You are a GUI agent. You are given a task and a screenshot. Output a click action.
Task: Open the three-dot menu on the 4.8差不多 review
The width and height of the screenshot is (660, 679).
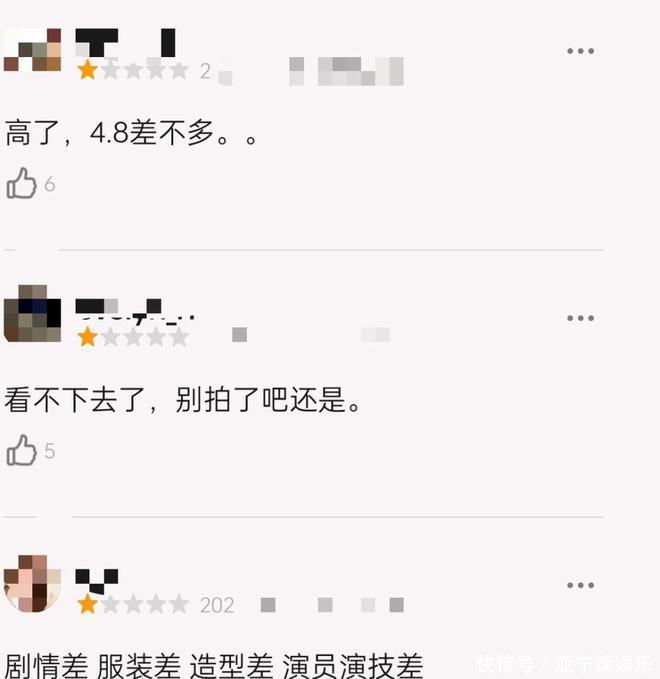coord(580,51)
